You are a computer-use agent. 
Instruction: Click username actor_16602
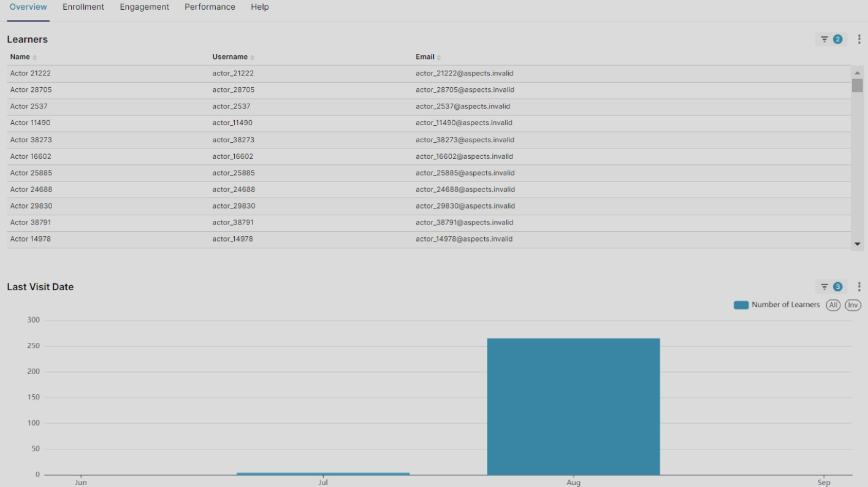pos(233,156)
